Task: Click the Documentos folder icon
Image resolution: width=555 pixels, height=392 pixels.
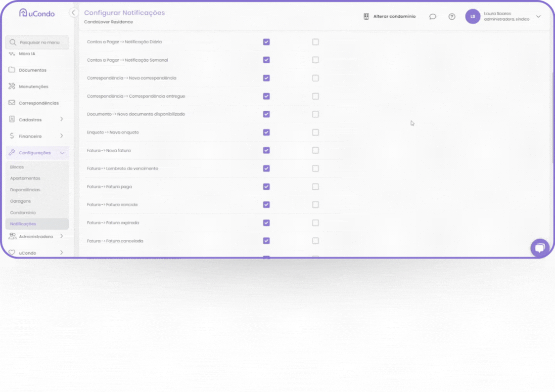Action: [12, 70]
